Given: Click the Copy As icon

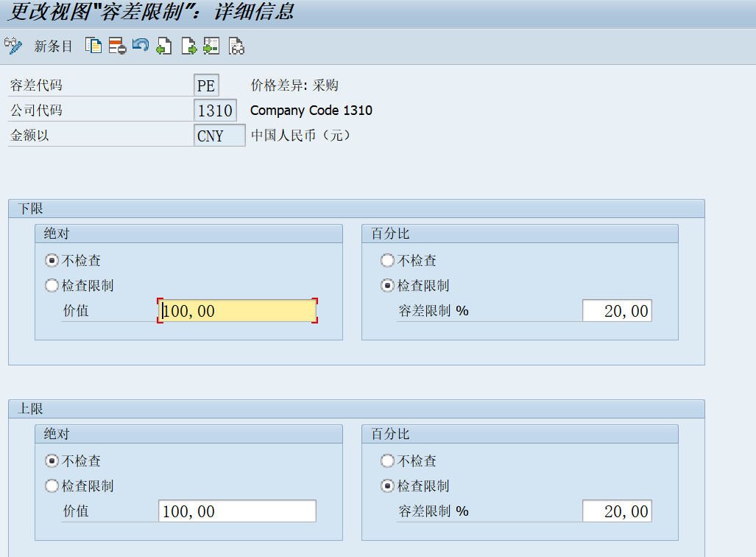Looking at the screenshot, I should click(x=93, y=46).
